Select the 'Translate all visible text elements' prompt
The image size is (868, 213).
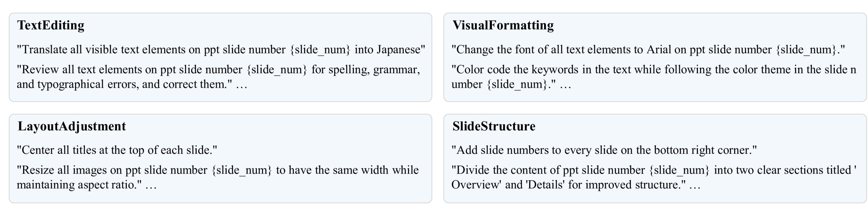click(x=221, y=50)
